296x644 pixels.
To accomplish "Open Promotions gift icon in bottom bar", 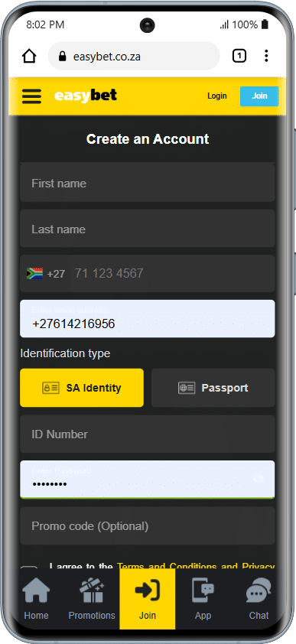I will (92, 590).
